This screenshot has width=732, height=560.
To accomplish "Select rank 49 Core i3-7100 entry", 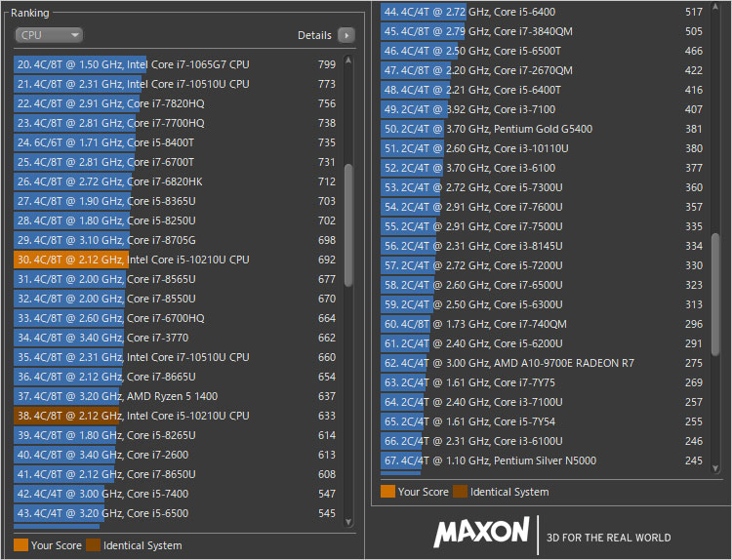I will tap(543, 109).
